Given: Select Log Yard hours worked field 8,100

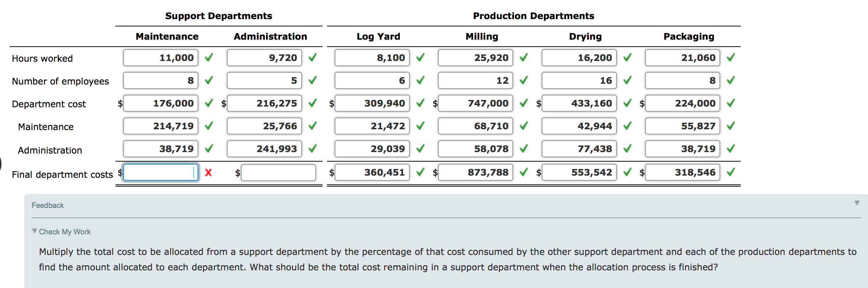Looking at the screenshot, I should click(x=372, y=58).
